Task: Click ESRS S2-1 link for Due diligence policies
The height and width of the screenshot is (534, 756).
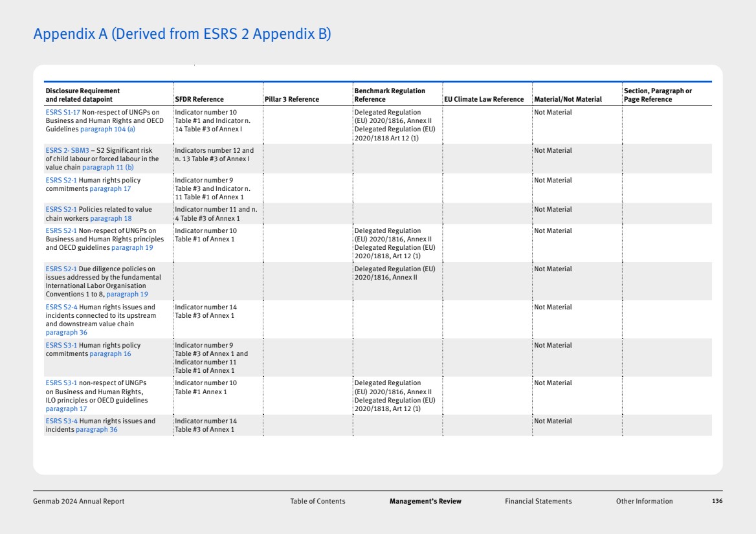Action: pos(61,269)
